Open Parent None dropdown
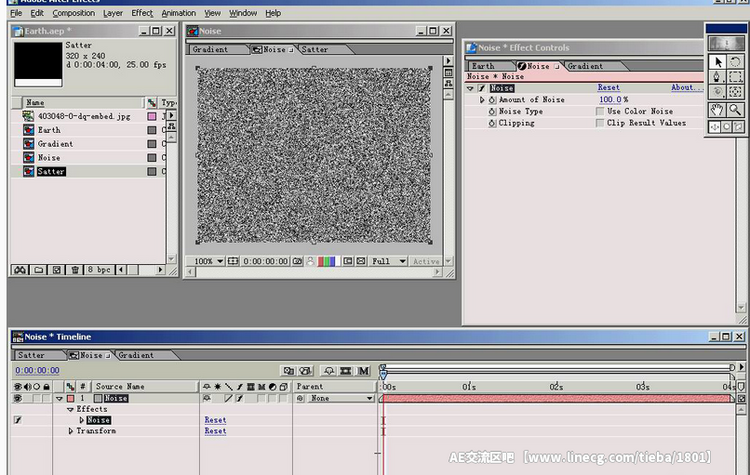Viewport: 750px width, 475px height. coord(340,398)
